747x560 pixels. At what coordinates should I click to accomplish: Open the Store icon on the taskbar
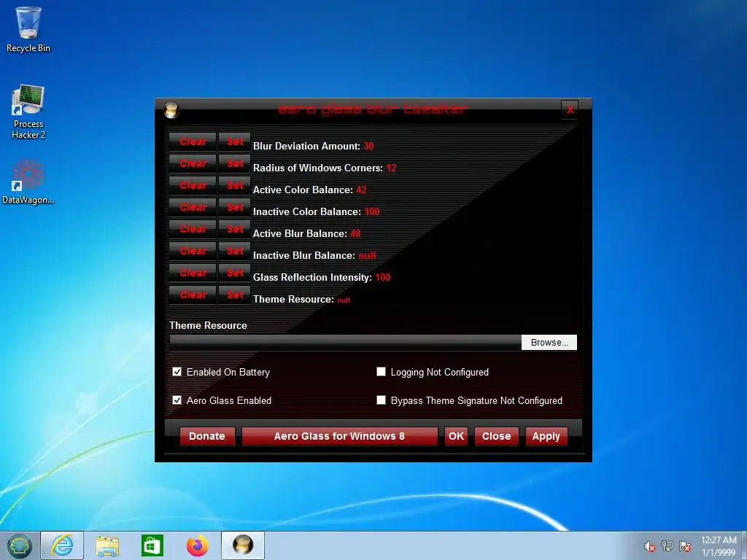pyautogui.click(x=152, y=545)
